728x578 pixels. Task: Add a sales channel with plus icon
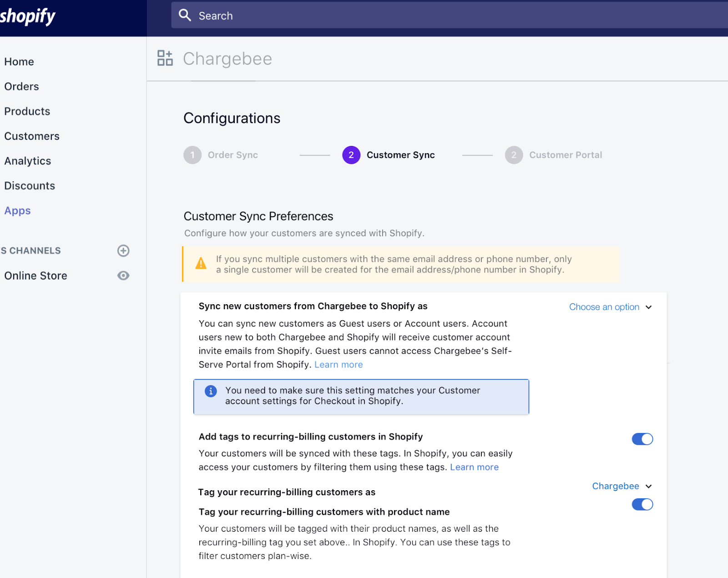click(x=123, y=251)
